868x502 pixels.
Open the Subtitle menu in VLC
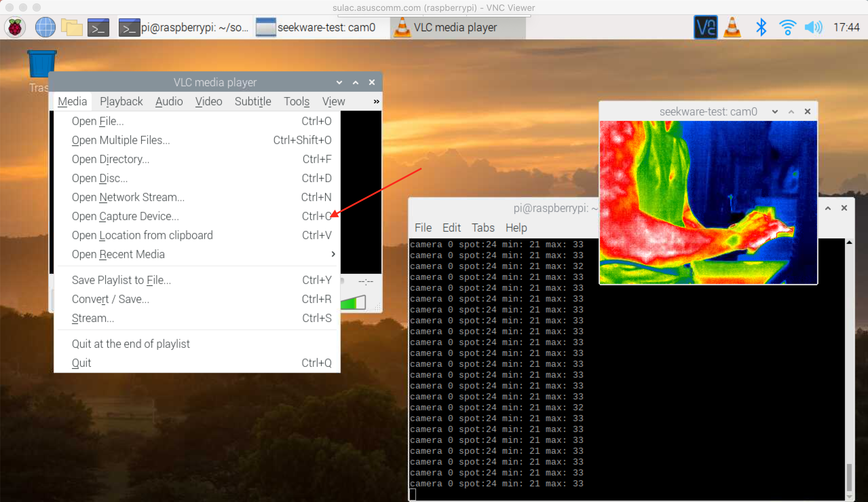click(253, 101)
